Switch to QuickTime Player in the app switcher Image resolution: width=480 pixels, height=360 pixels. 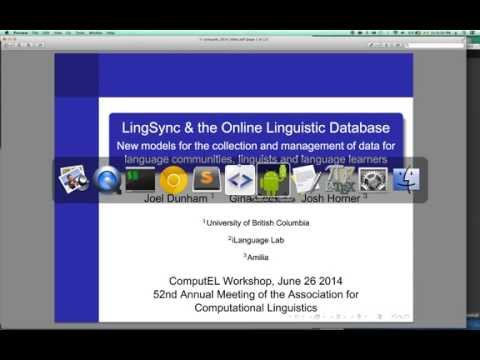click(x=107, y=180)
